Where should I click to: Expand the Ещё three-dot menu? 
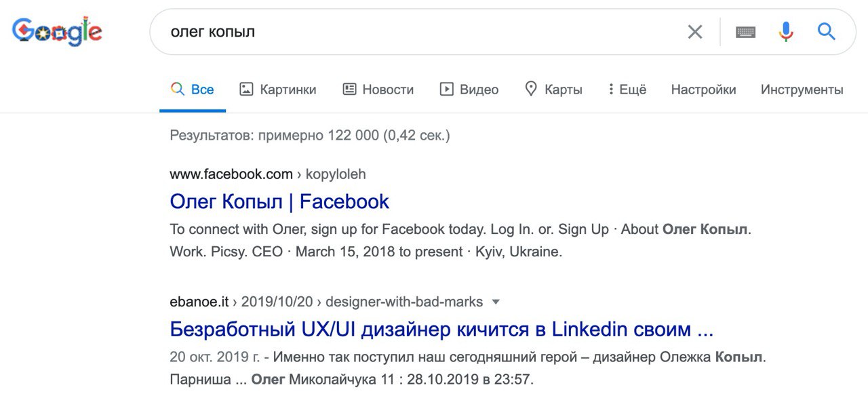pos(627,89)
